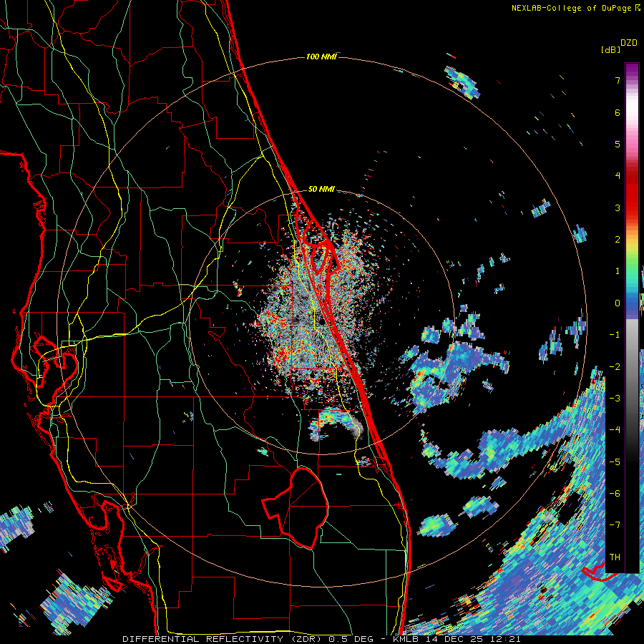Select the -4 tick on the dB scale
The height and width of the screenshot is (644, 644).
[615, 429]
